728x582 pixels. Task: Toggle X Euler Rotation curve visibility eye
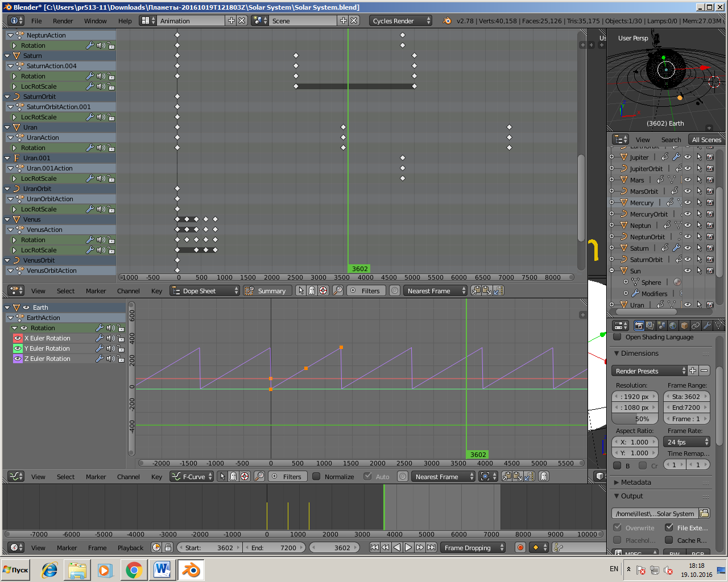(18, 338)
